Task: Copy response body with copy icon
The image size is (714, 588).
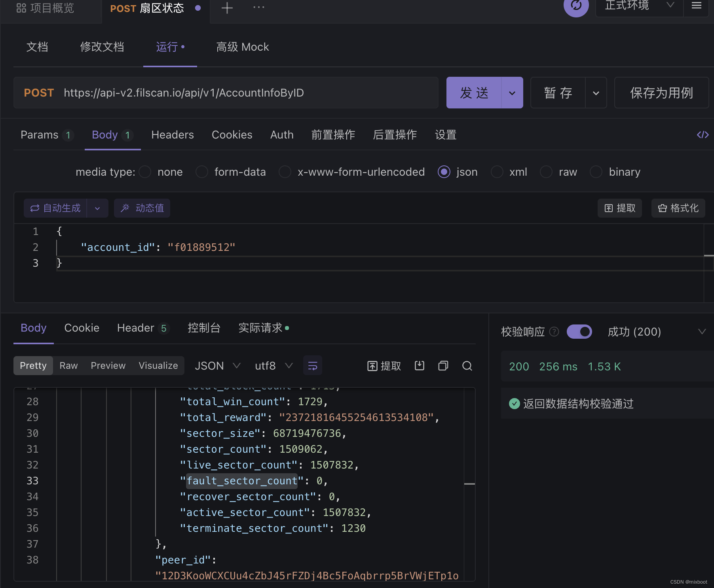Action: pos(443,366)
